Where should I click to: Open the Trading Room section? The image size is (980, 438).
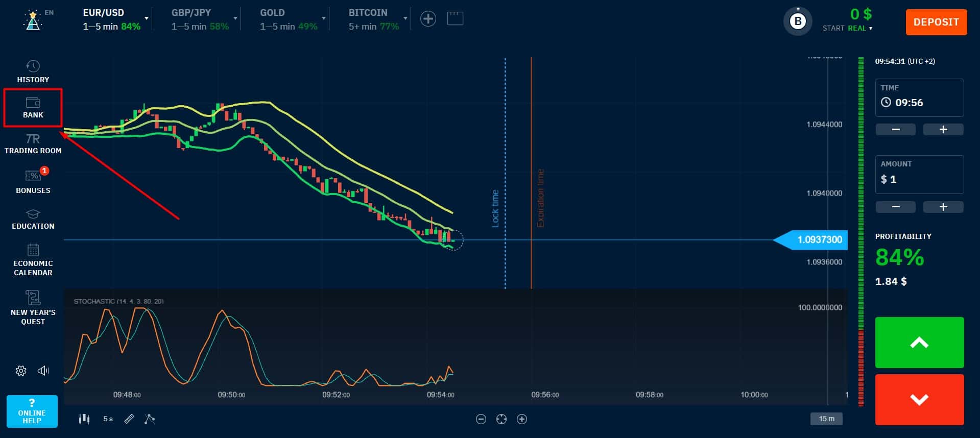coord(33,143)
